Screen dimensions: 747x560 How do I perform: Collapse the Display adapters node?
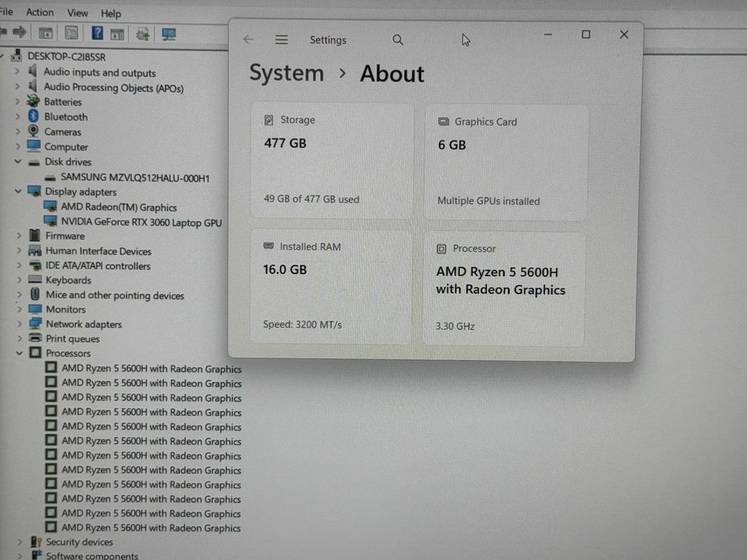18,191
